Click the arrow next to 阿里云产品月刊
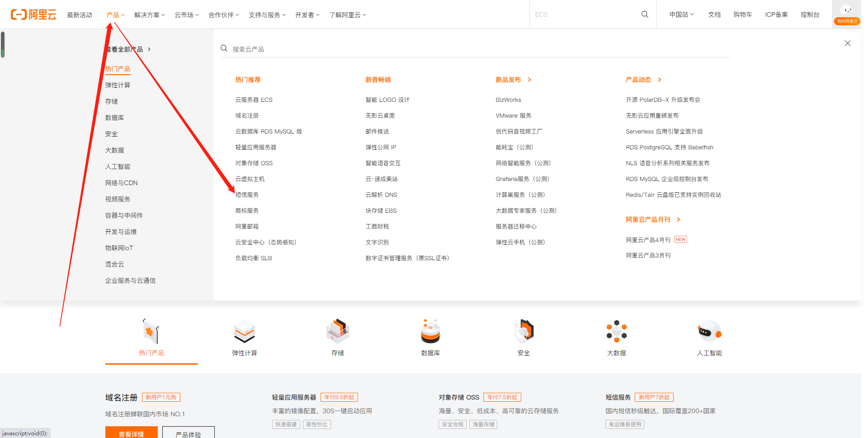Viewport: 868px width, 438px height. point(679,219)
